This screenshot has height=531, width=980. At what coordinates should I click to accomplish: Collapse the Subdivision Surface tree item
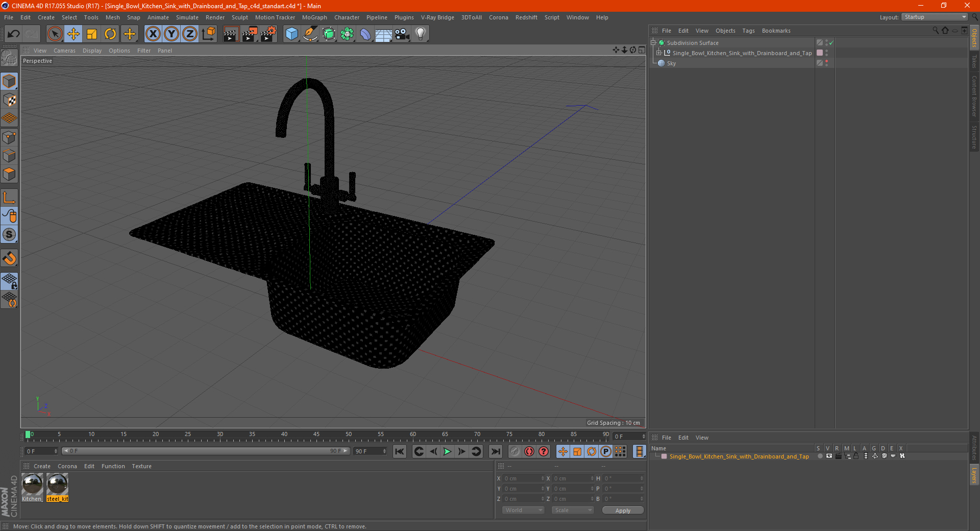click(653, 43)
